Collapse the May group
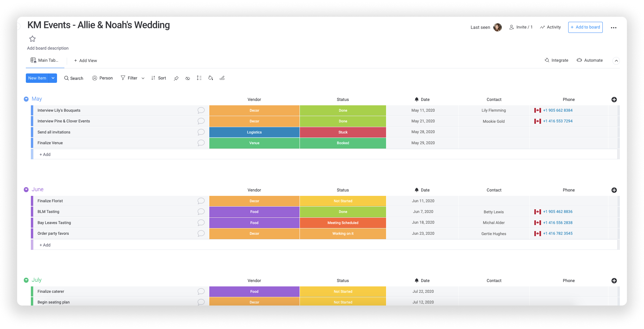 pyautogui.click(x=26, y=99)
